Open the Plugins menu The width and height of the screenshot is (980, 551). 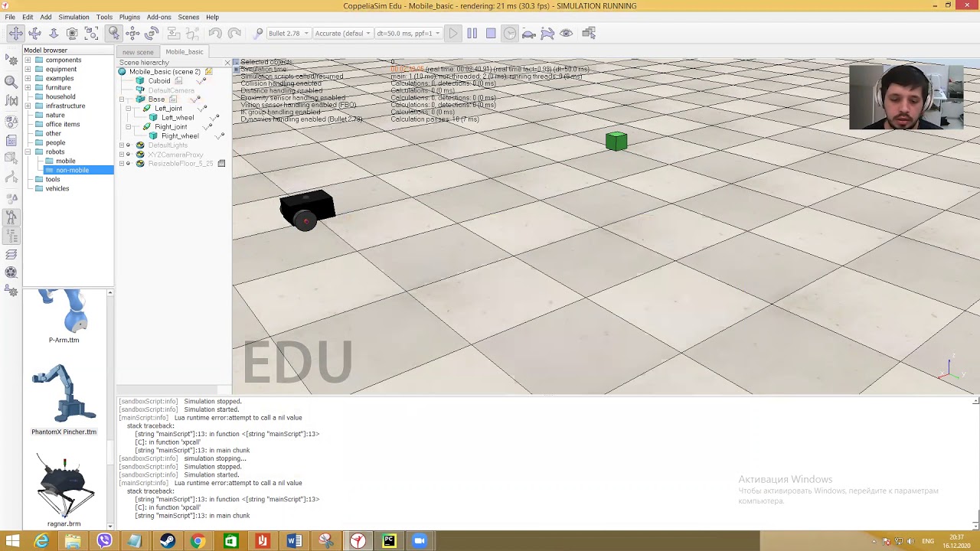129,17
